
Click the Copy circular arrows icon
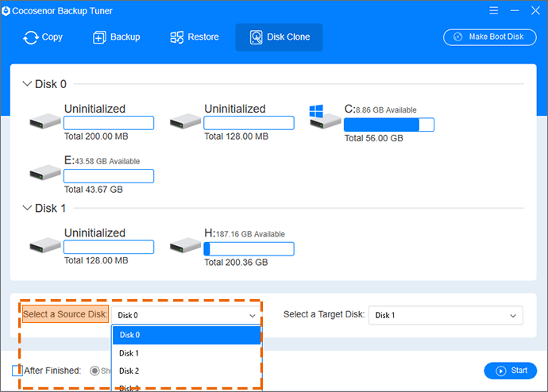click(x=30, y=37)
